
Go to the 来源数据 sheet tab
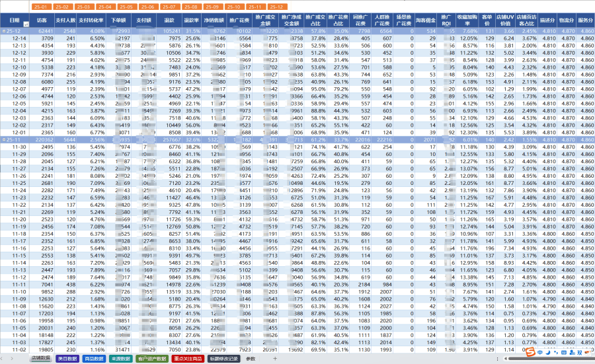pyautogui.click(x=120, y=359)
